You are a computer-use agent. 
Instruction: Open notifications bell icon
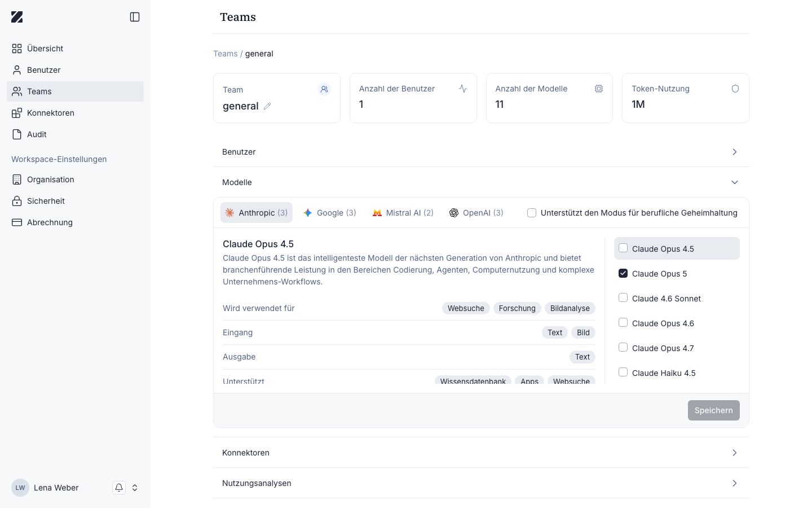coord(119,488)
